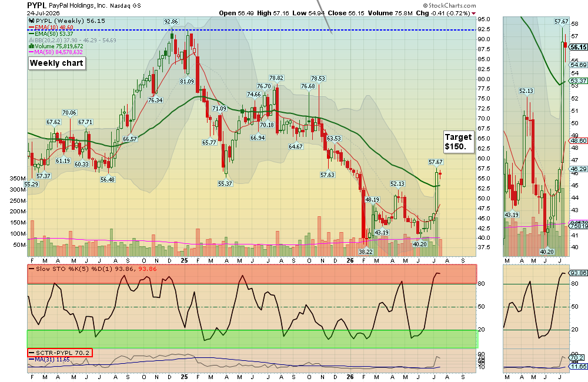Viewport: 588px width, 382px height.
Task: Click the 70.06 price label
Action: click(x=69, y=112)
